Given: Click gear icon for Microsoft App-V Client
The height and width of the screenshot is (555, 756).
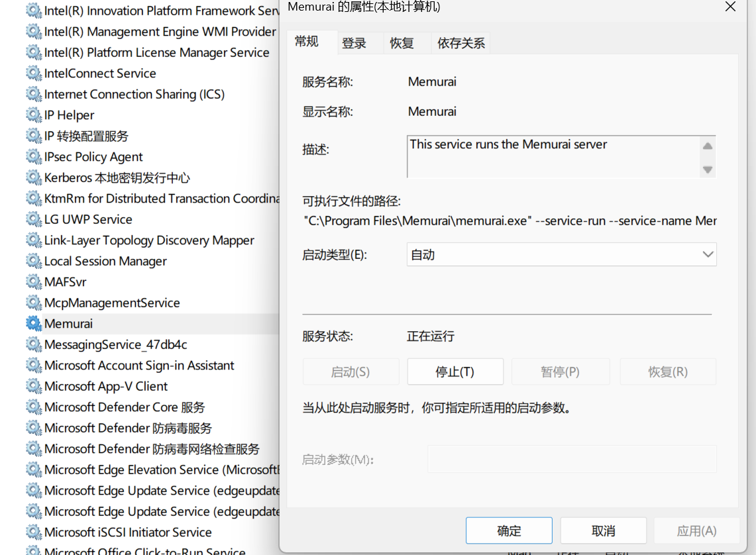Looking at the screenshot, I should [x=34, y=386].
